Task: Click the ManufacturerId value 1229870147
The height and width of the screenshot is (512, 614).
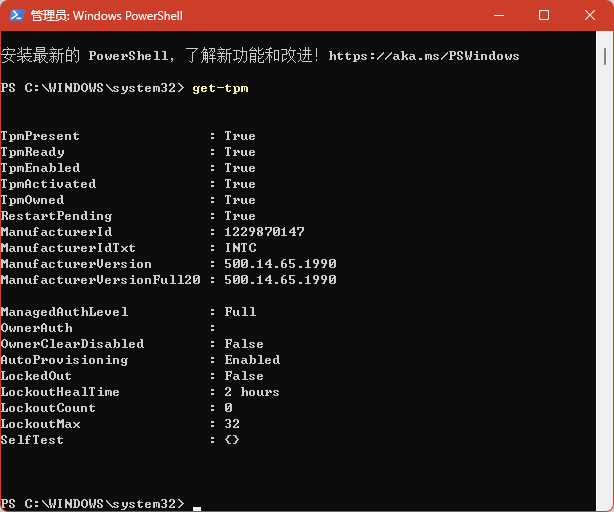Action: (264, 232)
